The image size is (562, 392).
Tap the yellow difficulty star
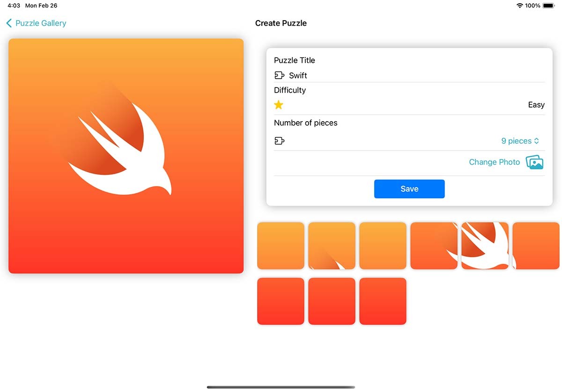pyautogui.click(x=279, y=105)
